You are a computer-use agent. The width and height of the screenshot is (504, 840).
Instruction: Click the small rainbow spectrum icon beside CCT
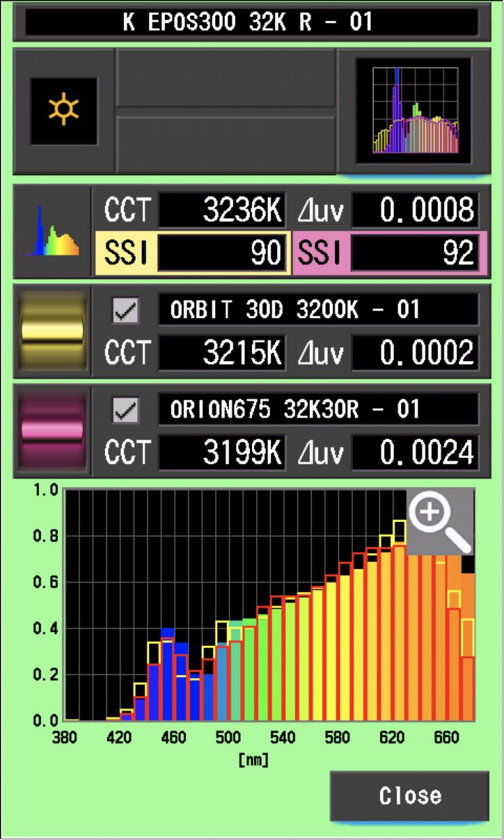click(52, 232)
